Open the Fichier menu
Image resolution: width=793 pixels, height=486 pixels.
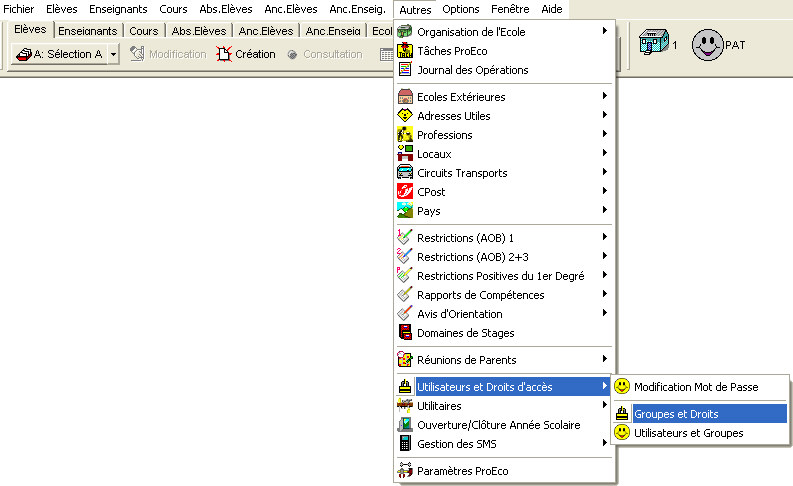(x=19, y=9)
